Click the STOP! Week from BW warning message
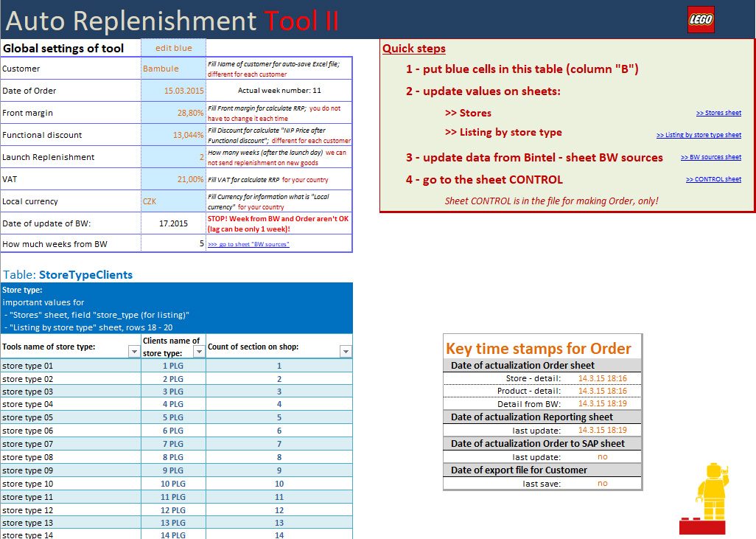This screenshot has width=756, height=539. 279,224
